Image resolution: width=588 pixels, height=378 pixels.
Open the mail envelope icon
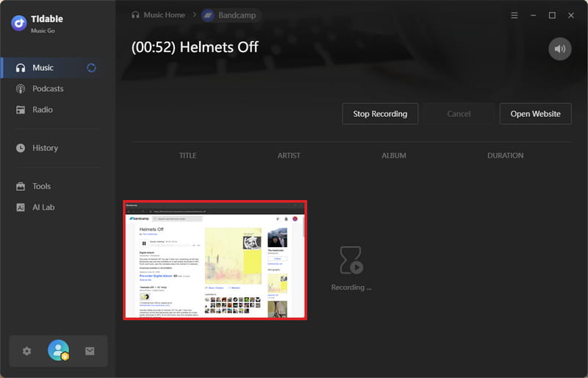pyautogui.click(x=90, y=352)
